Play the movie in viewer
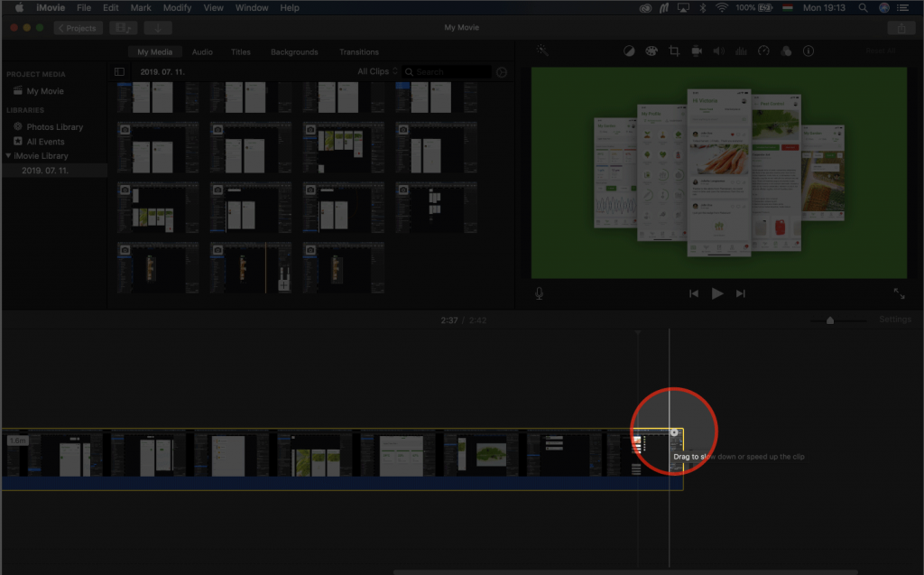 [717, 293]
